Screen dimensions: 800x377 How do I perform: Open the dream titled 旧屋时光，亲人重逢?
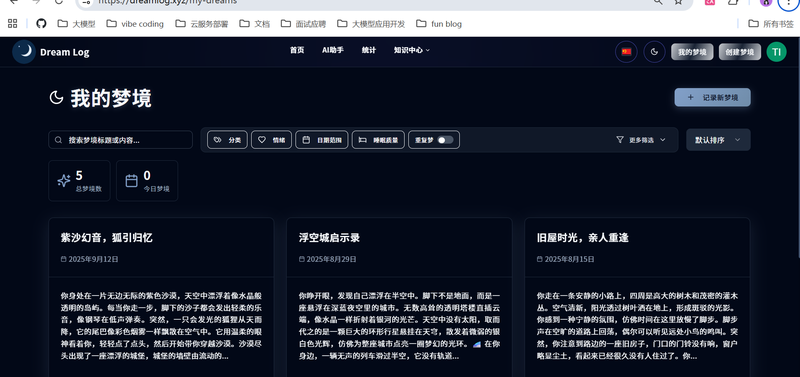(x=582, y=238)
